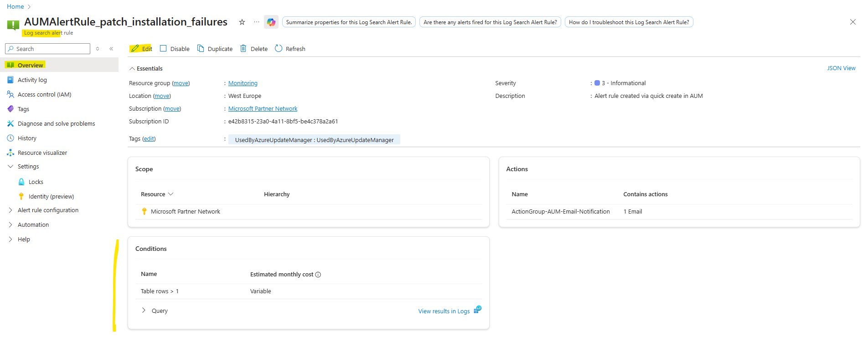Open the Resource visualizer page
The image size is (868, 357).
point(59,153)
